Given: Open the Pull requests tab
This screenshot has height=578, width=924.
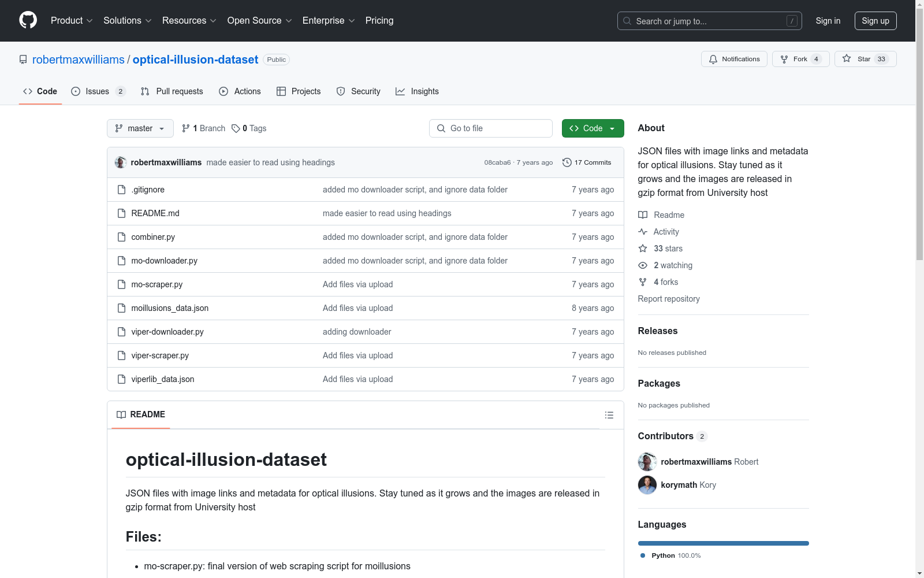Looking at the screenshot, I should pos(172,91).
